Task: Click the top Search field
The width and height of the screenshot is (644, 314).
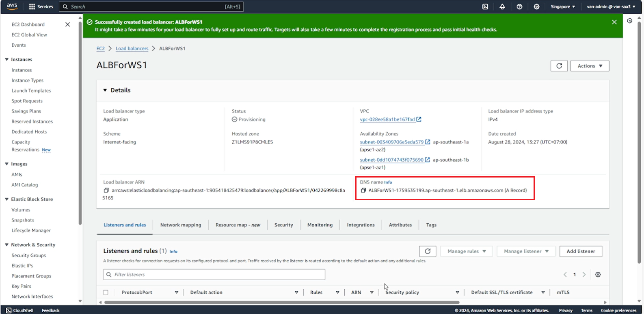Action: click(151, 6)
